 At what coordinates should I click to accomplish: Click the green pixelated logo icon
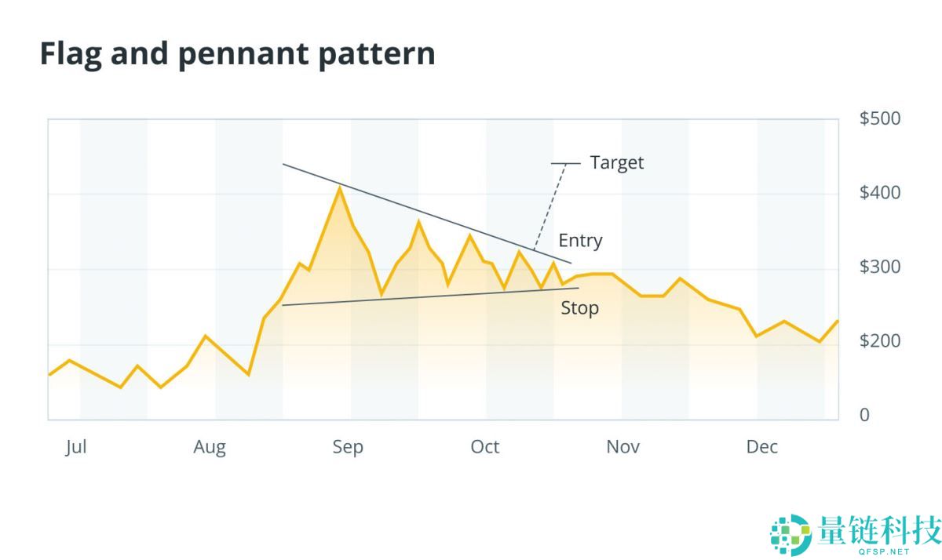(790, 533)
